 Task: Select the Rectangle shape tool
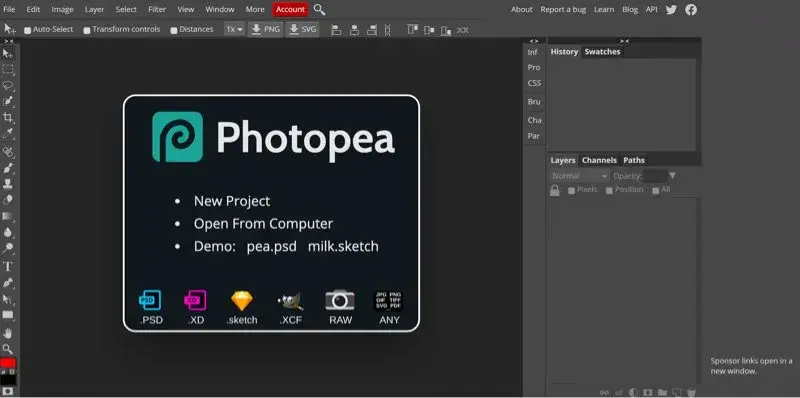click(x=8, y=315)
